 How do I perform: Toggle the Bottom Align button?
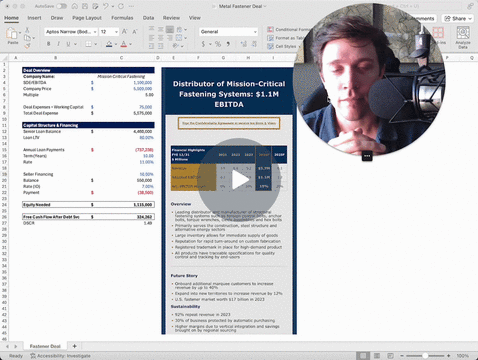click(x=170, y=29)
